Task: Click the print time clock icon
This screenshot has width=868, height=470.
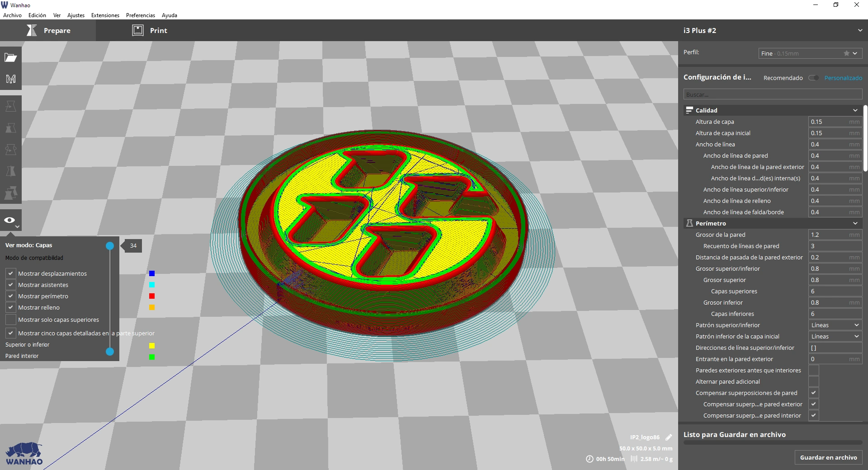Action: pyautogui.click(x=590, y=459)
